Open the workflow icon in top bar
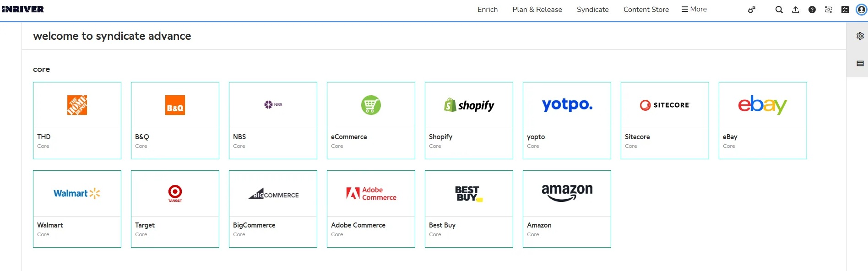This screenshot has width=868, height=271. pyautogui.click(x=829, y=10)
